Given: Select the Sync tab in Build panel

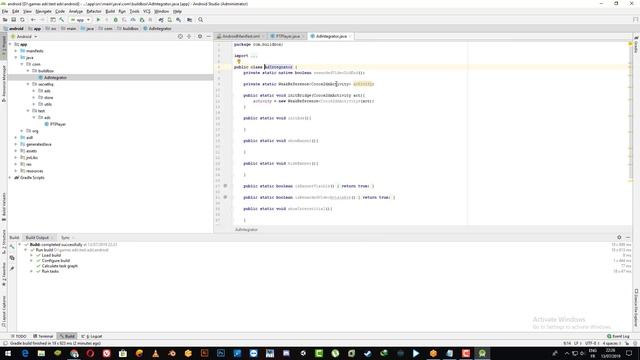Looking at the screenshot, I should tap(66, 238).
